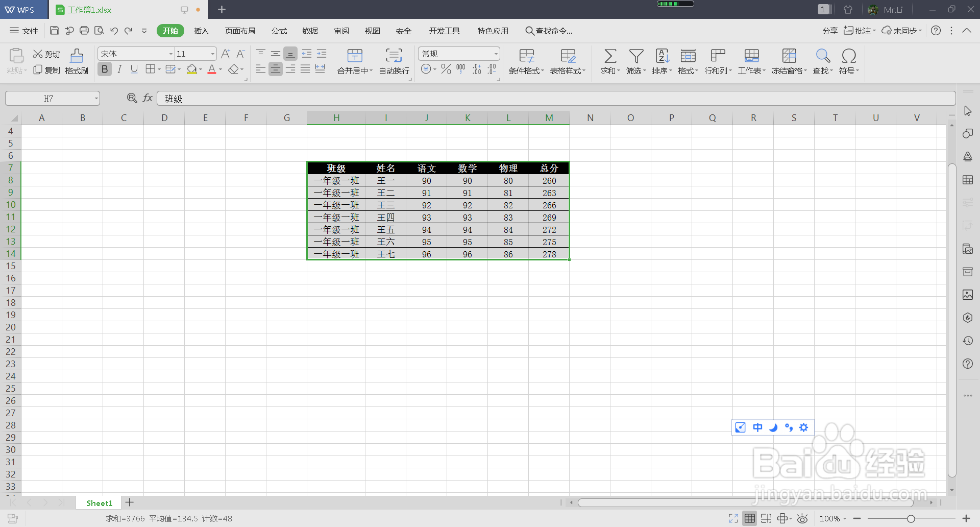Screen dimensions: 980x527
Task: Expand the Freeze Panes (冻结窗格) dropdown
Action: (x=805, y=71)
